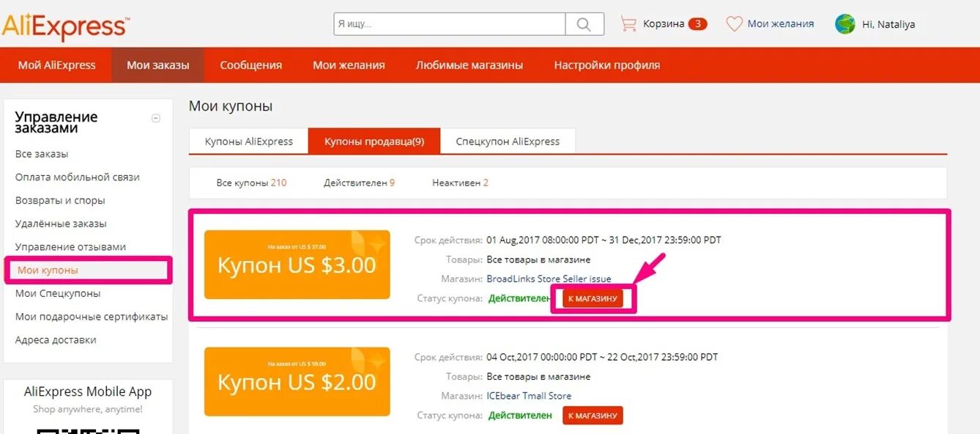Open the BroadLinks Store Seller issue link
This screenshot has height=434, width=980.
tap(549, 279)
